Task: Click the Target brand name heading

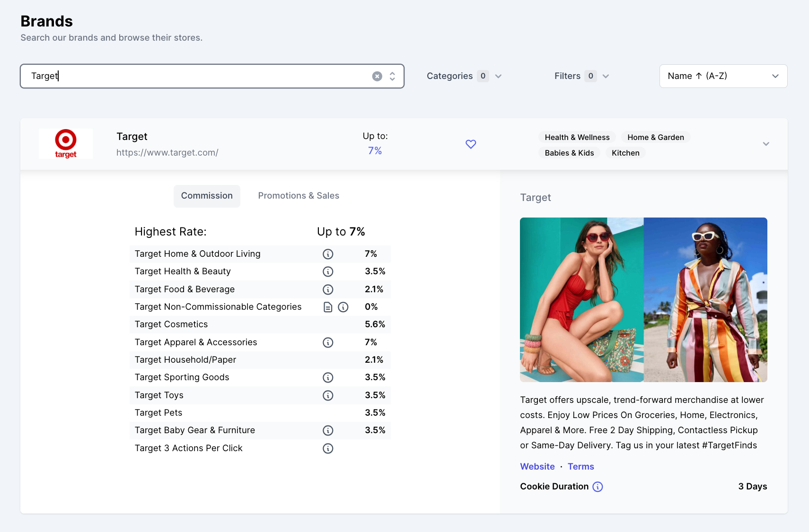Action: (x=132, y=137)
